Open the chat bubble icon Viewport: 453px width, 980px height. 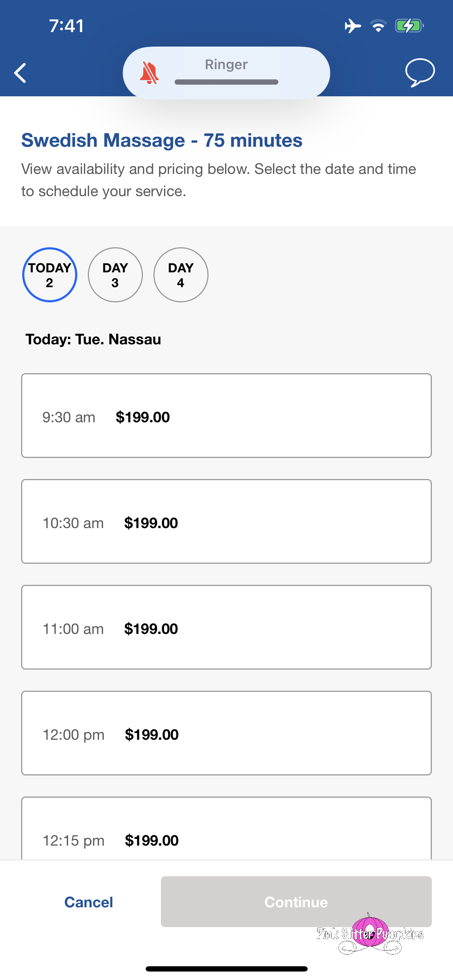(420, 72)
